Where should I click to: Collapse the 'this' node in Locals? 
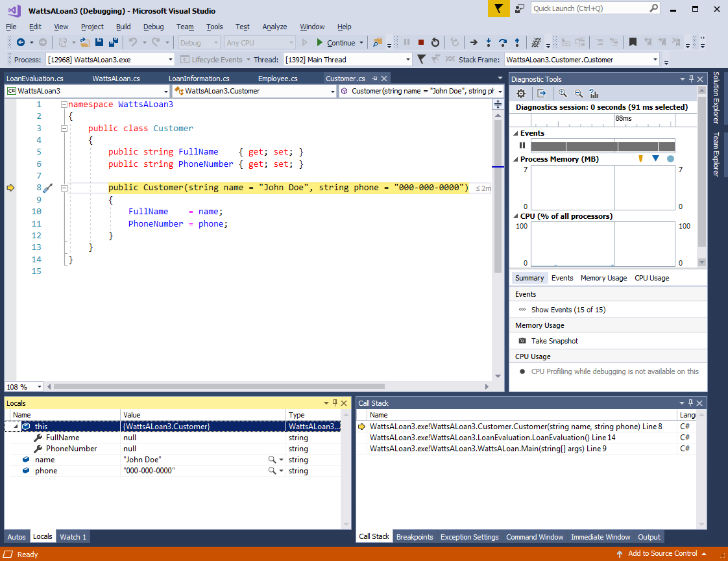16,426
